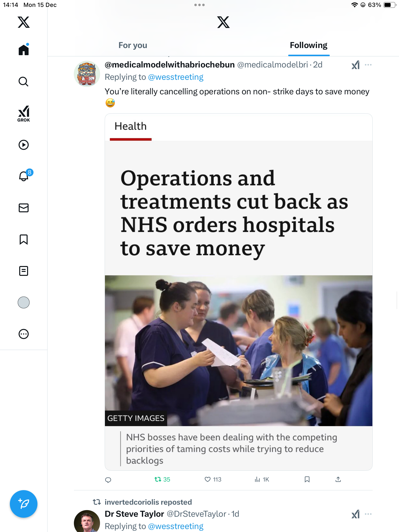Open Grok from the sidebar
399x532 pixels.
tap(24, 114)
